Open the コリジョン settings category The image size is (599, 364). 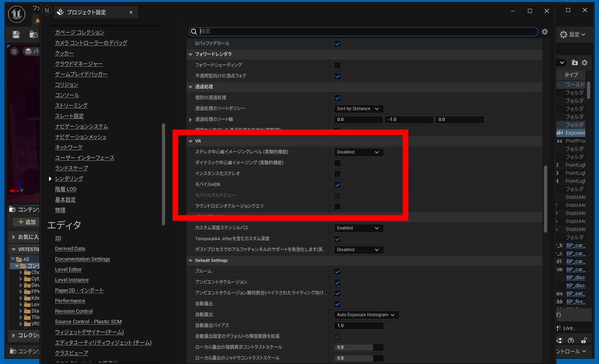[x=67, y=85]
